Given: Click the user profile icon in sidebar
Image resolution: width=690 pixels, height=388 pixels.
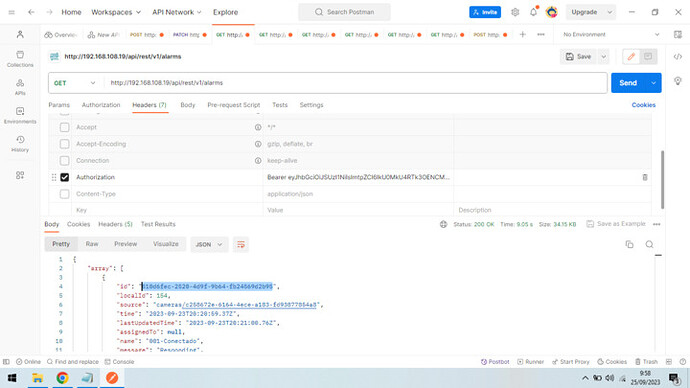Looking at the screenshot, I should [x=20, y=34].
